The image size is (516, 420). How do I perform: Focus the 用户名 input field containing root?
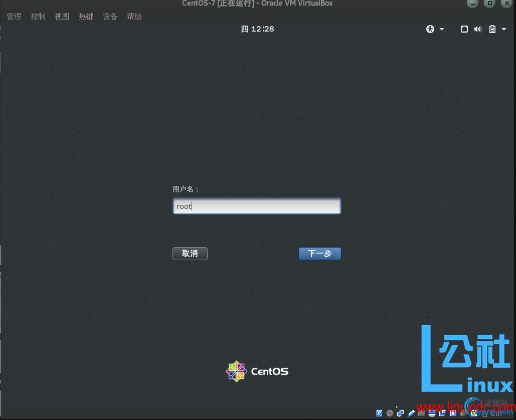coord(257,206)
